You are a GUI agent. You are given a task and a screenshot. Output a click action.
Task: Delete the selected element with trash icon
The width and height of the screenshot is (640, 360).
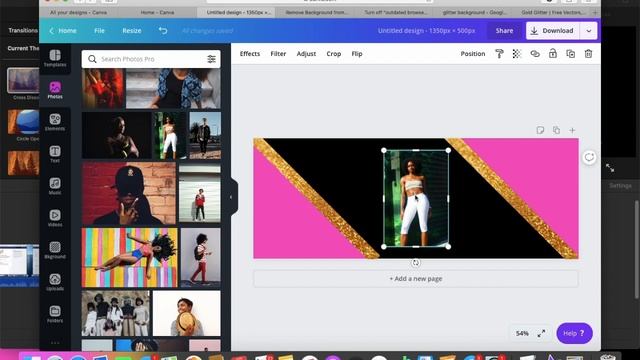588,54
